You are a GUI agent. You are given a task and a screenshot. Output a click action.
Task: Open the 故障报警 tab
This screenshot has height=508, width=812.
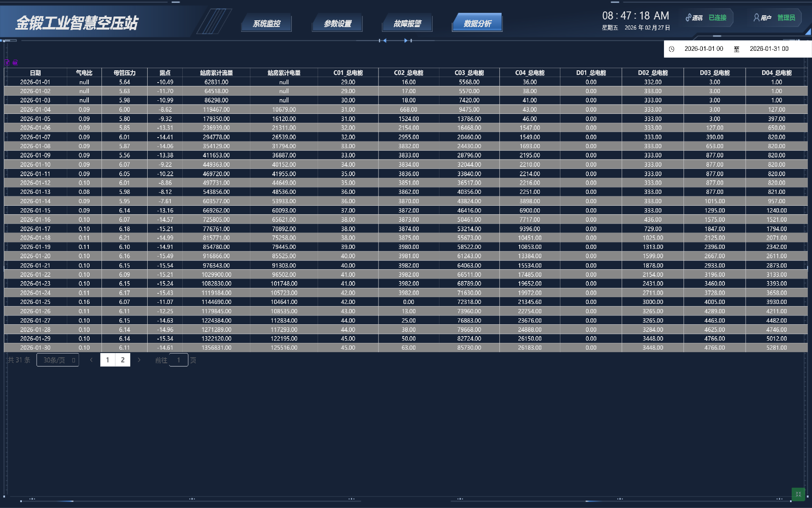coord(407,24)
